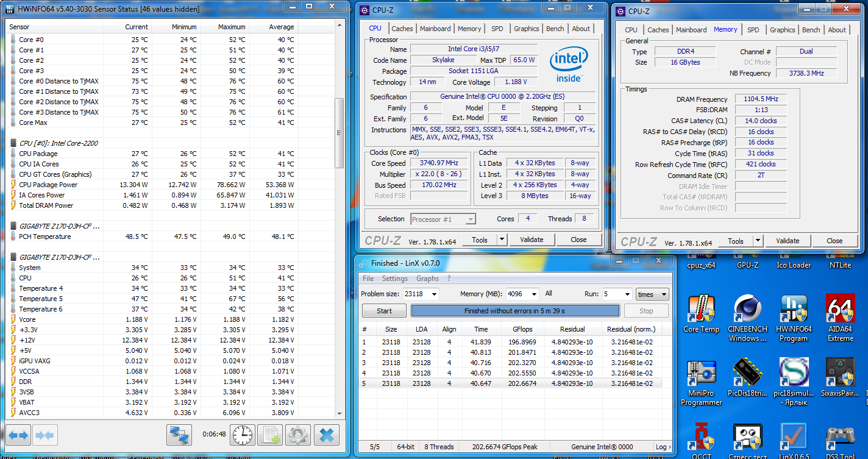Select the HWiNFO64 Program desktop icon

point(794,318)
